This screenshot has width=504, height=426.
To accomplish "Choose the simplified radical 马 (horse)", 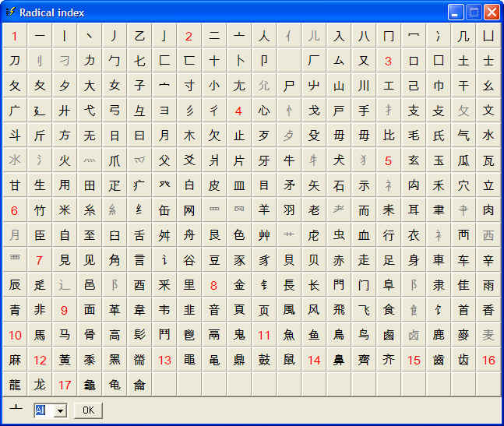I will [x=65, y=335].
